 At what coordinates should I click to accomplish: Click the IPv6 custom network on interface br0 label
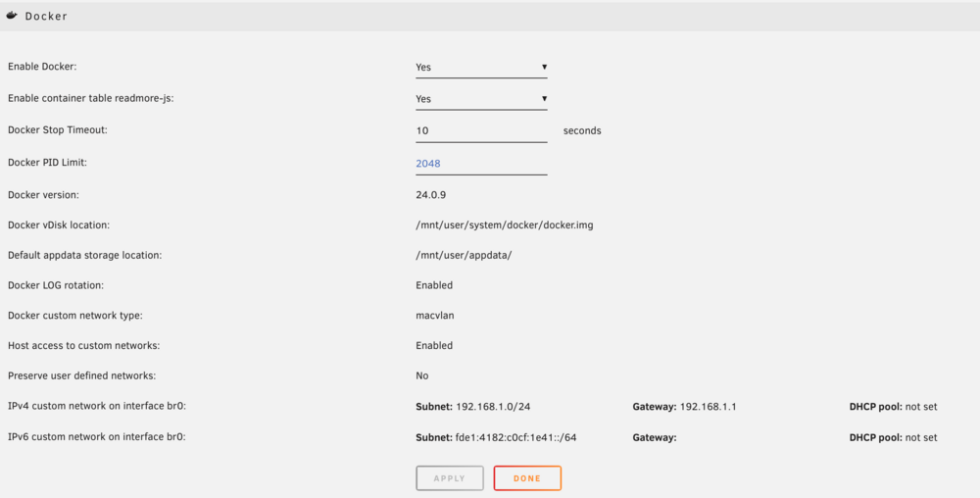tap(97, 437)
